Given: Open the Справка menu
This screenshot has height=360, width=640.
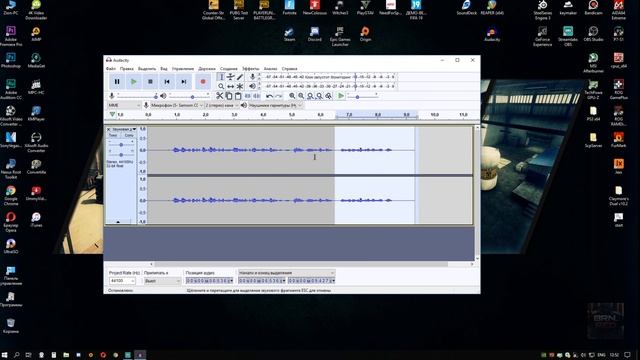Looking at the screenshot, I should (289, 69).
